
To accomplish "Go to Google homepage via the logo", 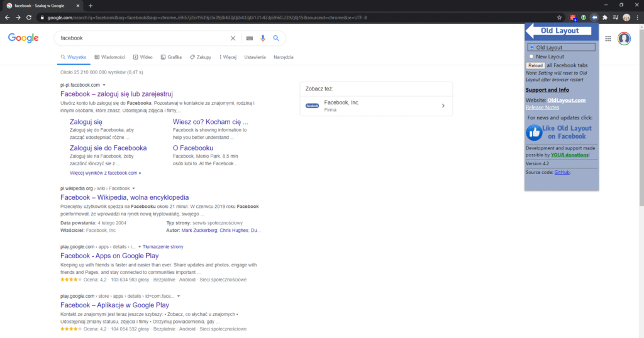I will 23,38.
